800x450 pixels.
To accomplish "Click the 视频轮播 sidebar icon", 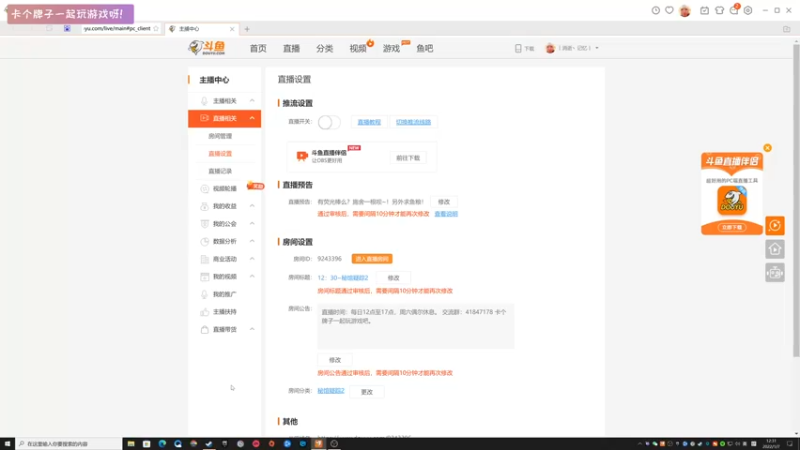I will 205,189.
